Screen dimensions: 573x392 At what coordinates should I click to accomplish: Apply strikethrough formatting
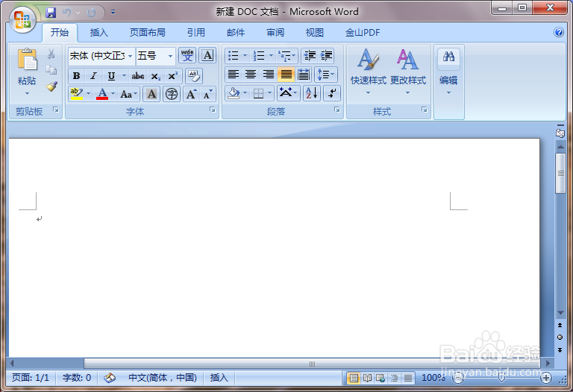(138, 76)
